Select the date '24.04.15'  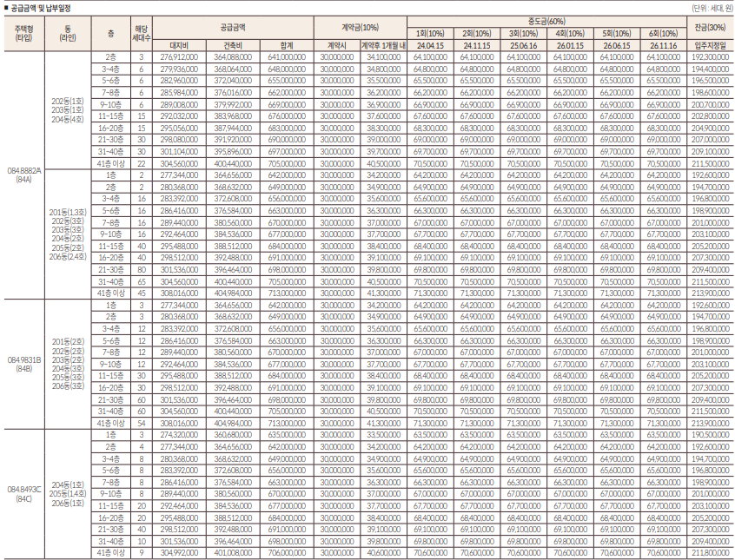(430, 45)
